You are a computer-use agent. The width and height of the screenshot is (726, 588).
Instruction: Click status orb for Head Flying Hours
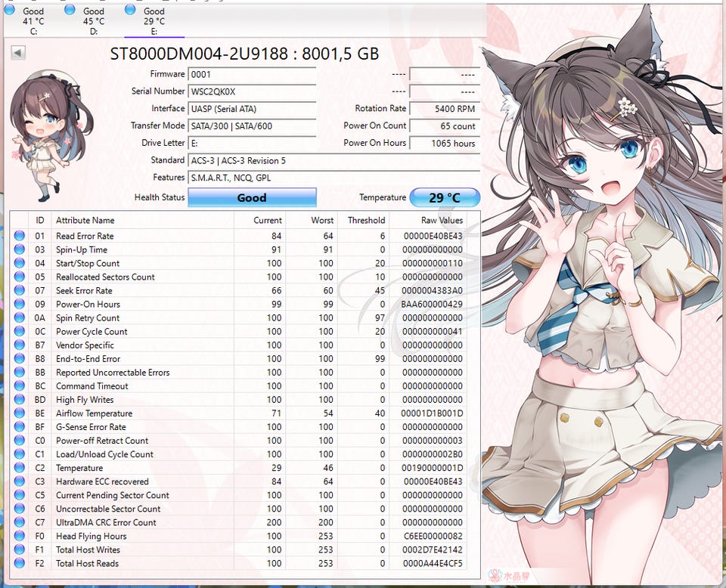pos(20,536)
